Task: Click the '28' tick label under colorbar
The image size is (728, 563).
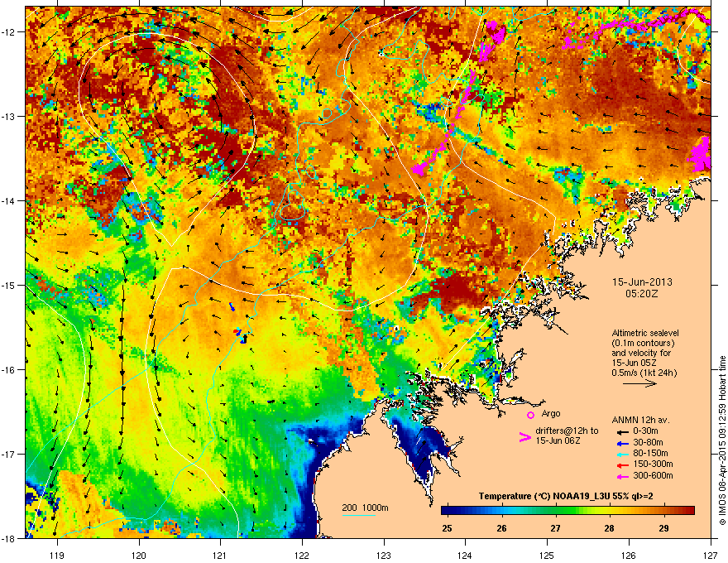Action: click(609, 528)
